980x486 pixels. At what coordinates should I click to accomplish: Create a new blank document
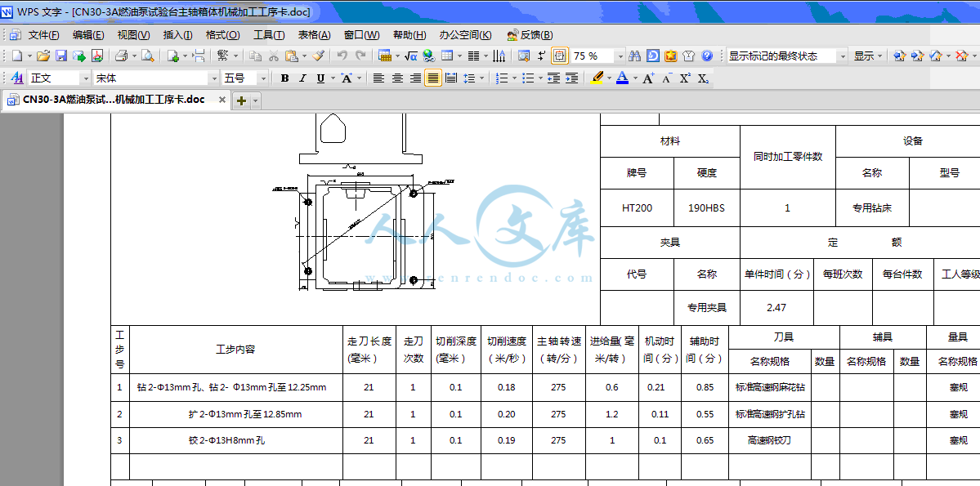click(16, 56)
